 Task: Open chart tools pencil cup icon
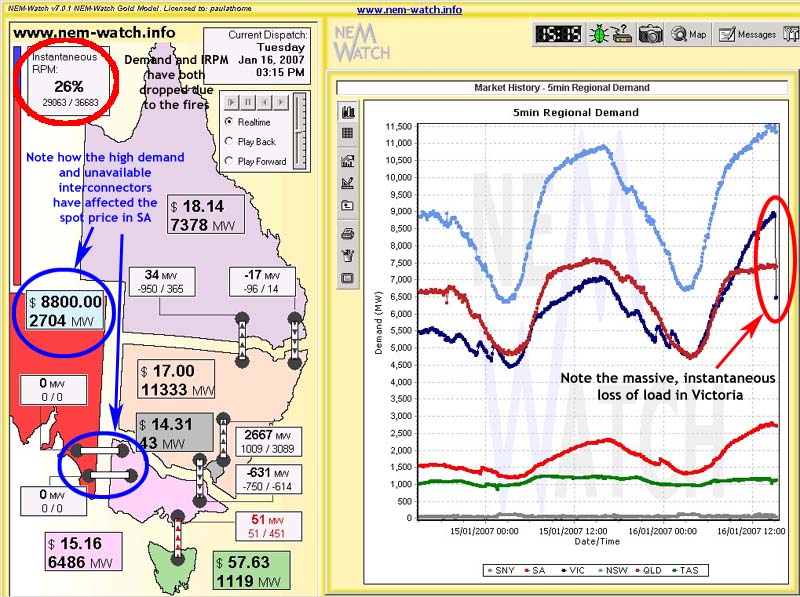(x=348, y=255)
